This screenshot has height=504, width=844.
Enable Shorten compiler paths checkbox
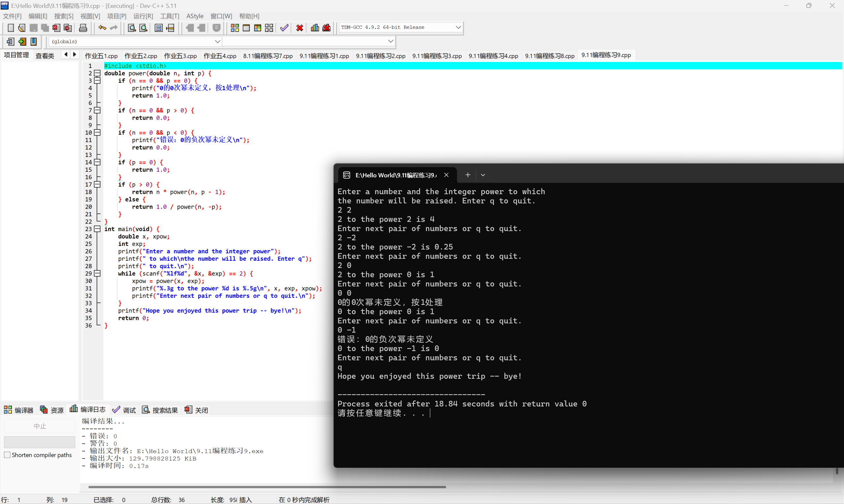tap(7, 455)
